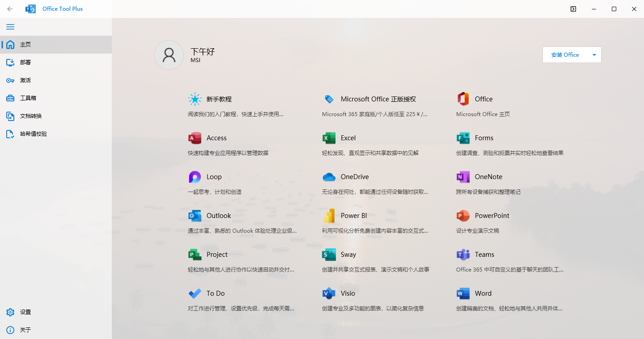The width and height of the screenshot is (644, 339).
Task: Open 设置 in the sidebar
Action: click(x=56, y=312)
